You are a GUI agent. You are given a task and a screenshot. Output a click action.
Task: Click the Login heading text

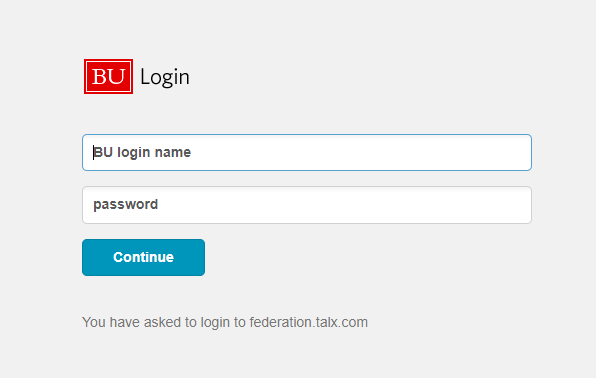[x=165, y=78]
